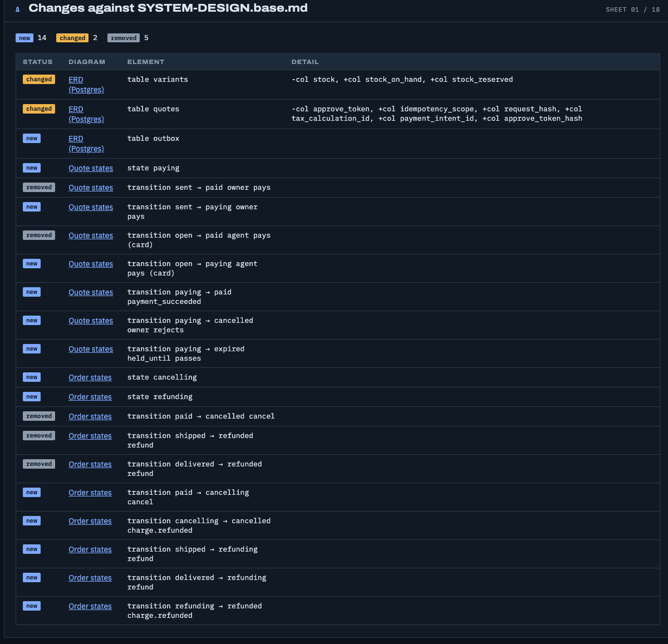Open Order states link for refunding → refunded
Image resolution: width=668 pixels, height=644 pixels.
(90, 606)
